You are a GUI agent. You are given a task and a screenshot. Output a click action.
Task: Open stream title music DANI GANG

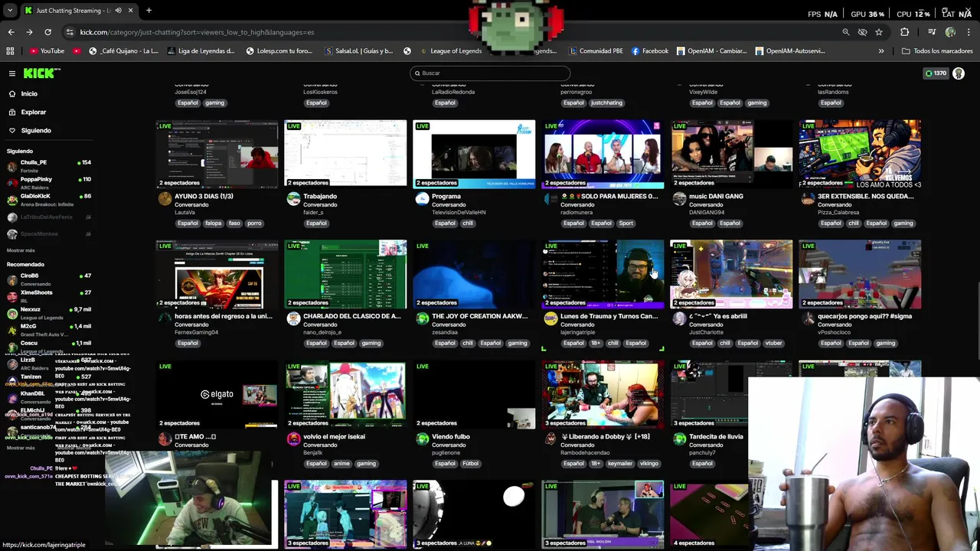point(716,196)
